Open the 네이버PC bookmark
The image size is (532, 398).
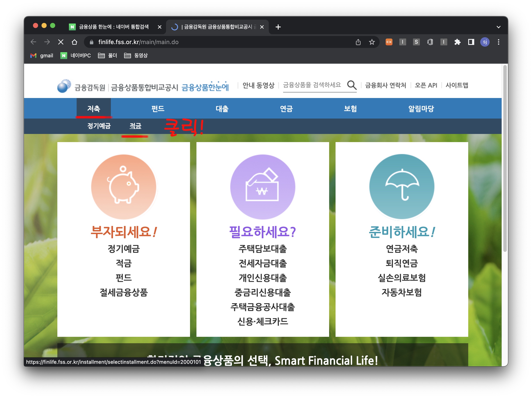(x=76, y=56)
